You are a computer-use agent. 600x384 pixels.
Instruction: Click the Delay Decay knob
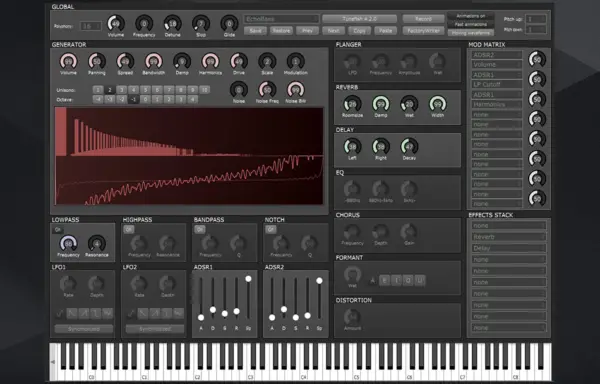click(x=409, y=146)
